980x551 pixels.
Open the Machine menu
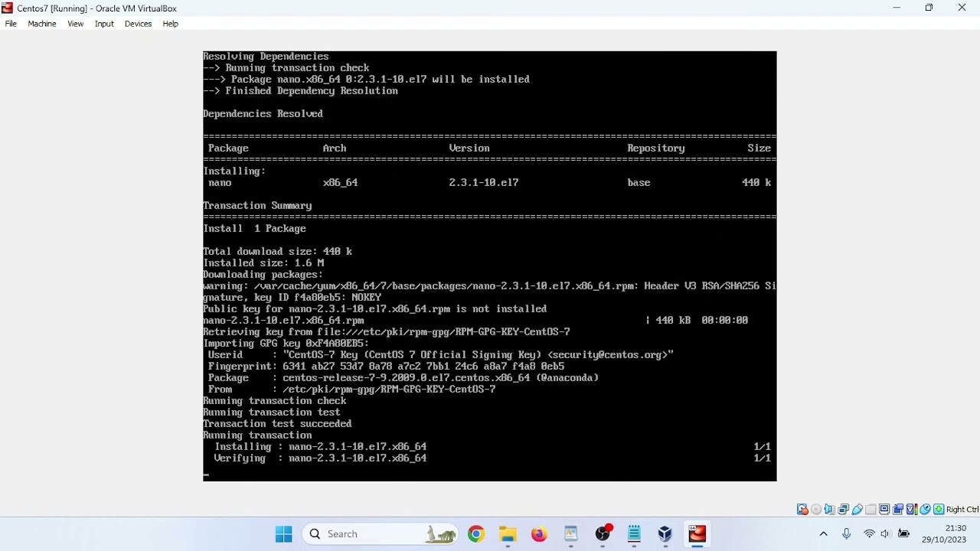42,24
